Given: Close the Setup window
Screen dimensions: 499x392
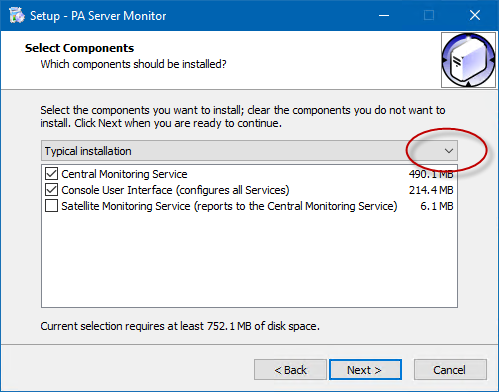Looking at the screenshot, I should pyautogui.click(x=475, y=15).
